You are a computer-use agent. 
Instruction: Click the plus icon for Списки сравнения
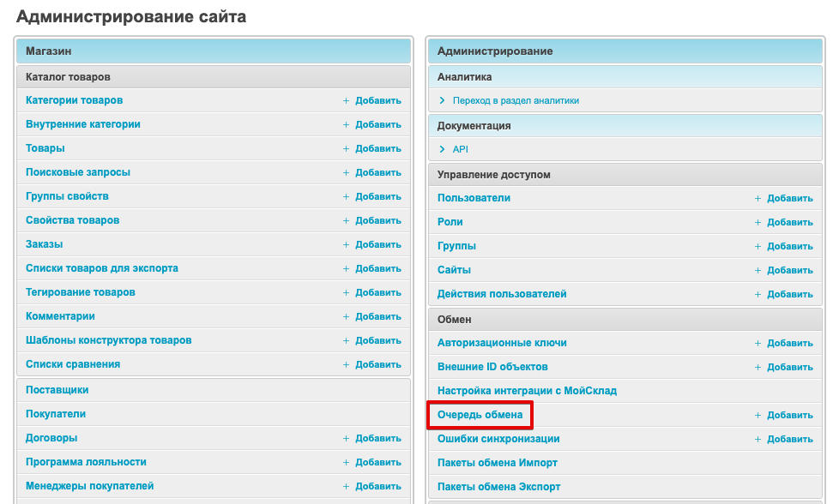[x=347, y=364]
